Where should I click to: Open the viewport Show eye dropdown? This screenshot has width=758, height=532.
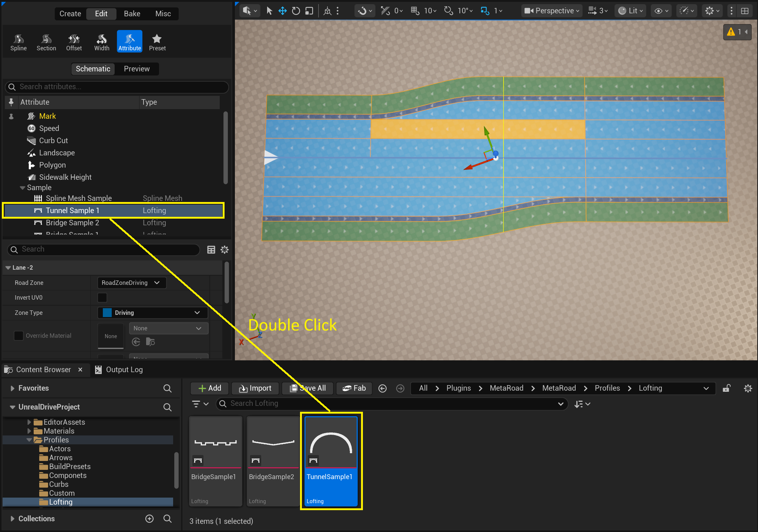[661, 11]
